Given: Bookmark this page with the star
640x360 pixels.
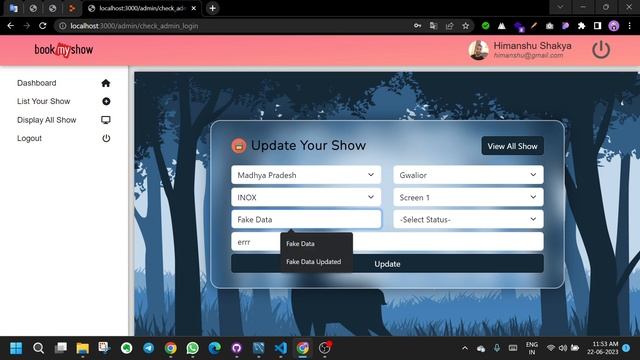Looking at the screenshot, I should click(465, 26).
